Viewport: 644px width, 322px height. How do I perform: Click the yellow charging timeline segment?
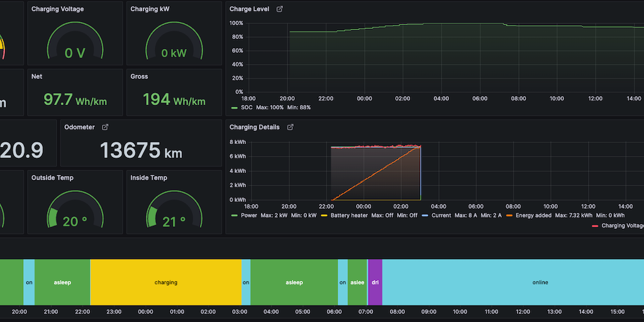[165, 282]
